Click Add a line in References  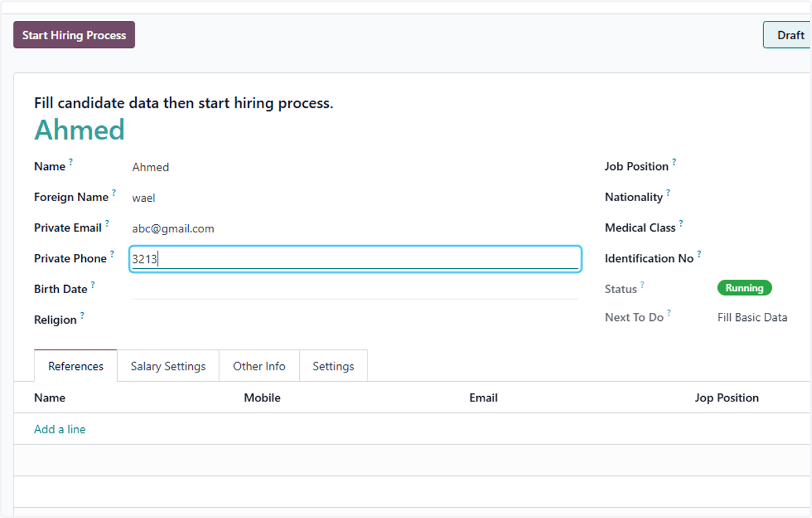(60, 429)
